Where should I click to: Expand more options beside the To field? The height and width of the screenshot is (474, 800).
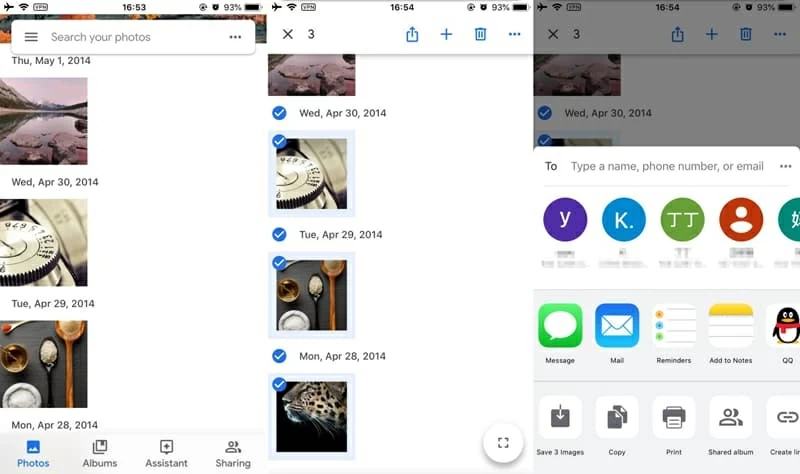click(x=785, y=166)
